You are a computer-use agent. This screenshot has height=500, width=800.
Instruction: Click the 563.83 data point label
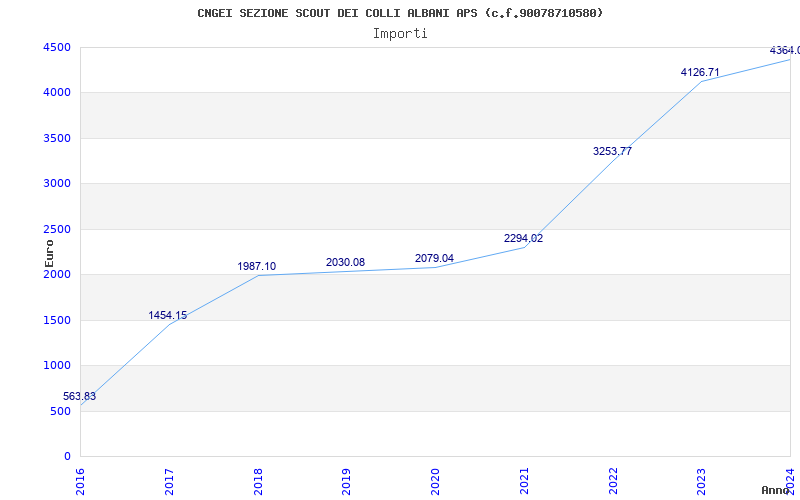tap(80, 396)
